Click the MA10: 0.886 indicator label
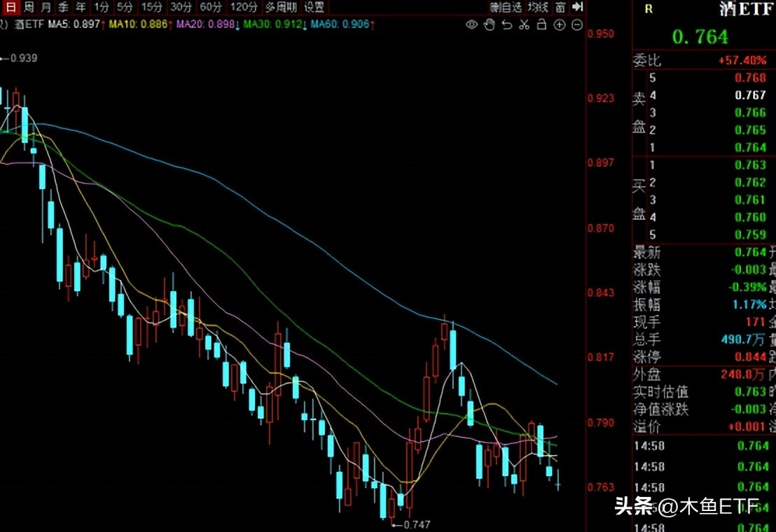The height and width of the screenshot is (532, 776). click(139, 24)
